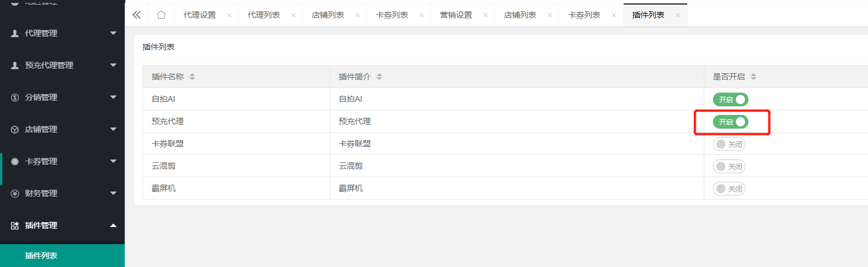Screen dimensions: 868x267
Task: Turn on the 霸屏机 plugin switch
Action: (729, 189)
